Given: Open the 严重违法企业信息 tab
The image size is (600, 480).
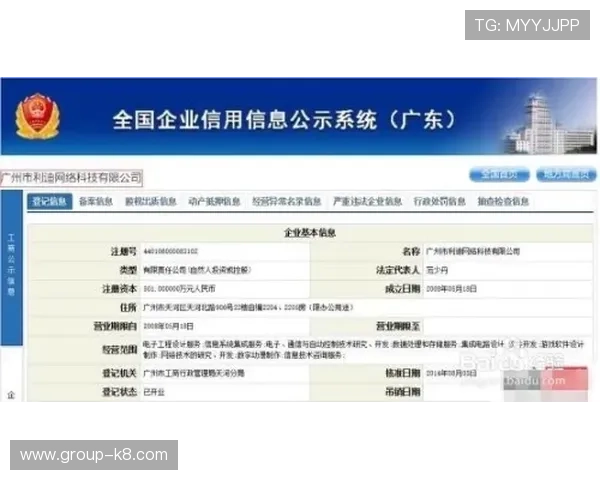Looking at the screenshot, I should pos(367,201).
